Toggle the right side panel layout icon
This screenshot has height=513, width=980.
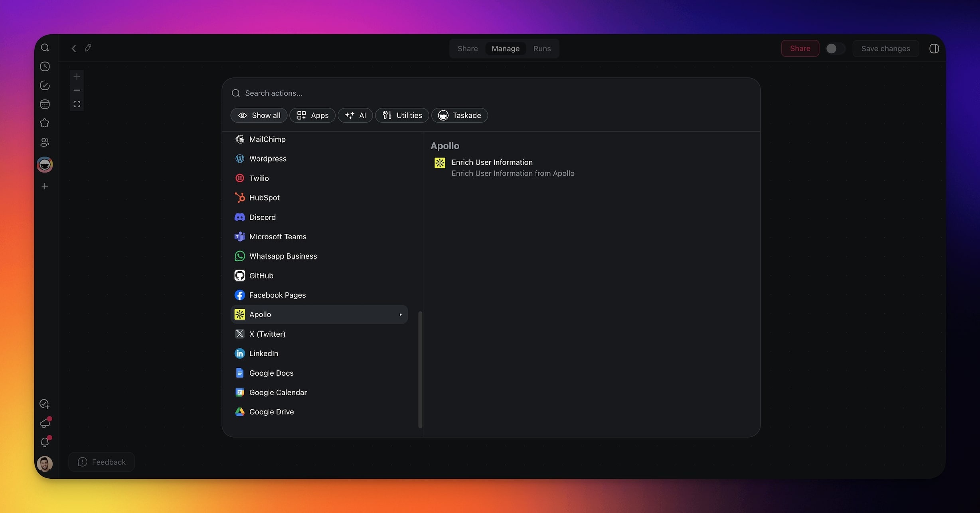pos(934,49)
